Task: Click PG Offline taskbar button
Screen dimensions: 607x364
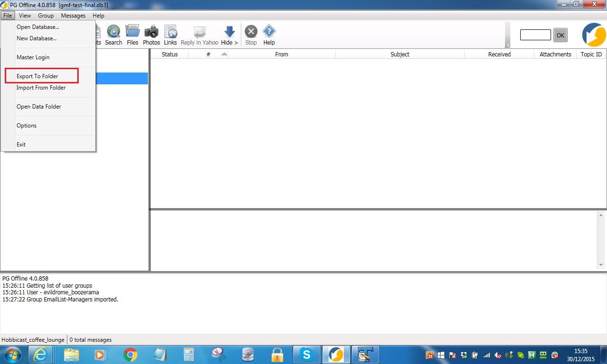Action: coord(336,355)
